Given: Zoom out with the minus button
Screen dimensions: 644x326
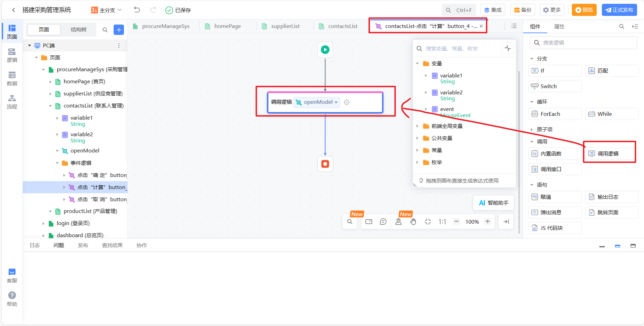Looking at the screenshot, I should [x=456, y=222].
